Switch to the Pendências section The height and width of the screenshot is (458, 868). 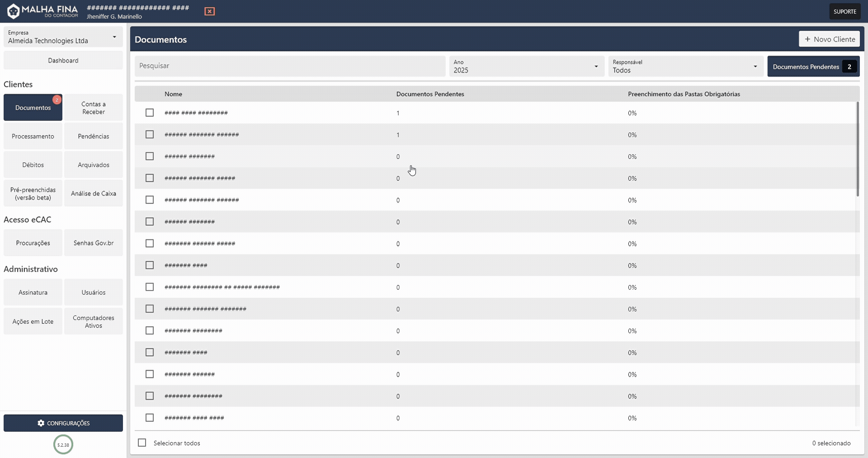[x=93, y=136]
